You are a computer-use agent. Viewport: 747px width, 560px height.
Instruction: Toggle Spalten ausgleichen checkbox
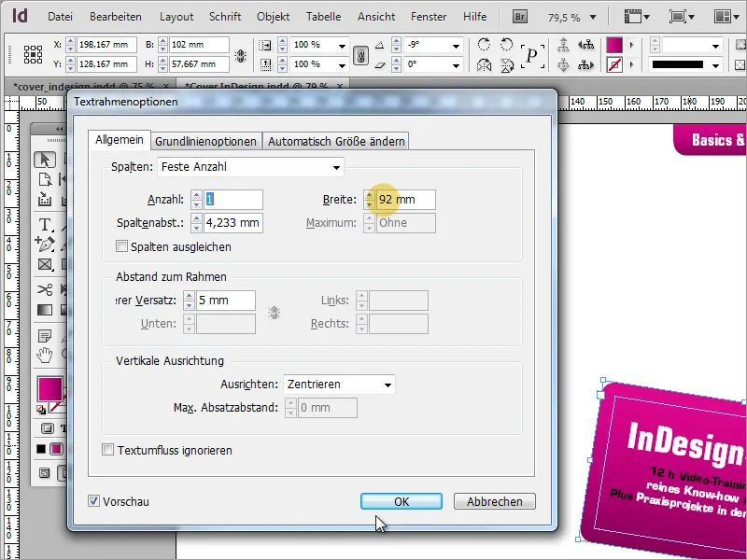[122, 246]
